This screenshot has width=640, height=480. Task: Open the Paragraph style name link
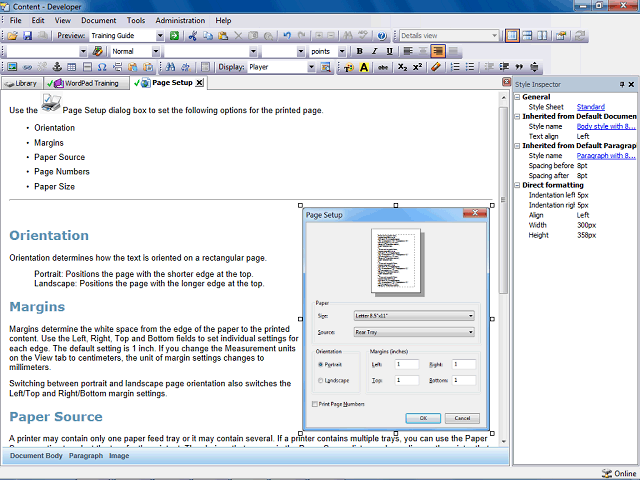coord(606,156)
